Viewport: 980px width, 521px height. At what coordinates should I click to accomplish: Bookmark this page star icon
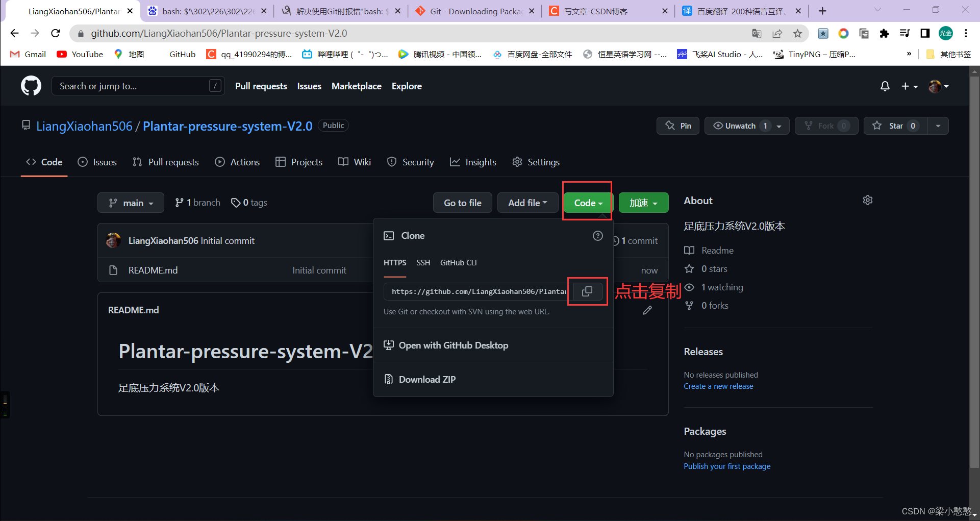tap(797, 34)
